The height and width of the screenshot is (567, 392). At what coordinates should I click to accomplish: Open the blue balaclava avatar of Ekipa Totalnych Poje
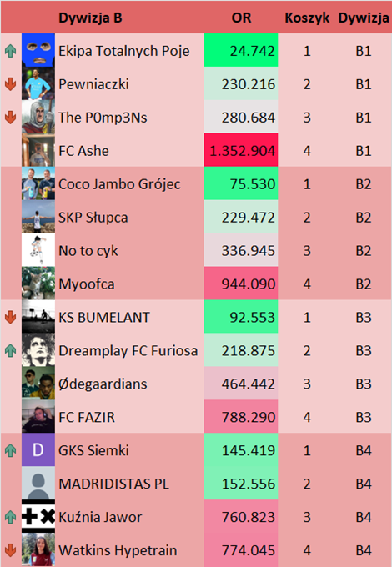(x=38, y=50)
